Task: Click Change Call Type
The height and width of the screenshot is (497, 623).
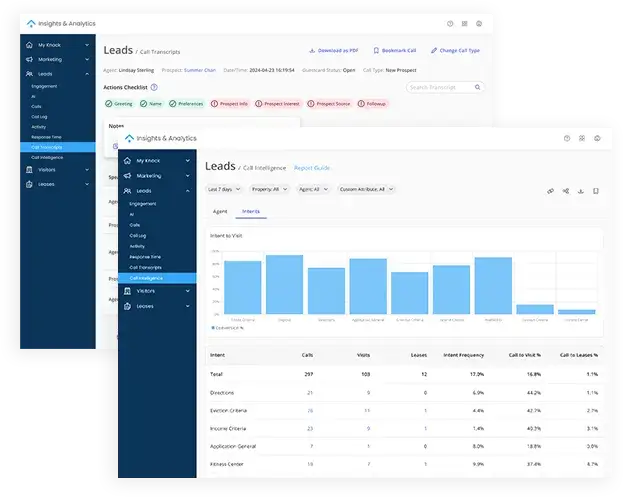Action: [x=455, y=50]
